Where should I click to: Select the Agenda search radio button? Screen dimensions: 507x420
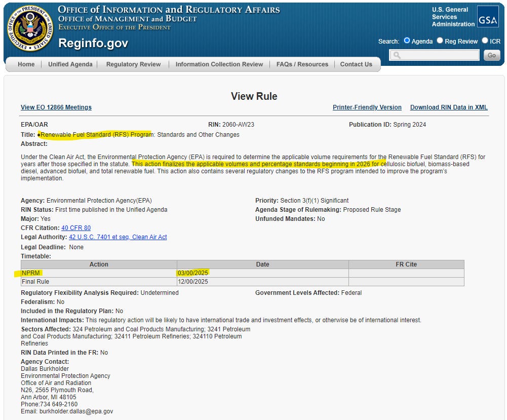click(407, 41)
